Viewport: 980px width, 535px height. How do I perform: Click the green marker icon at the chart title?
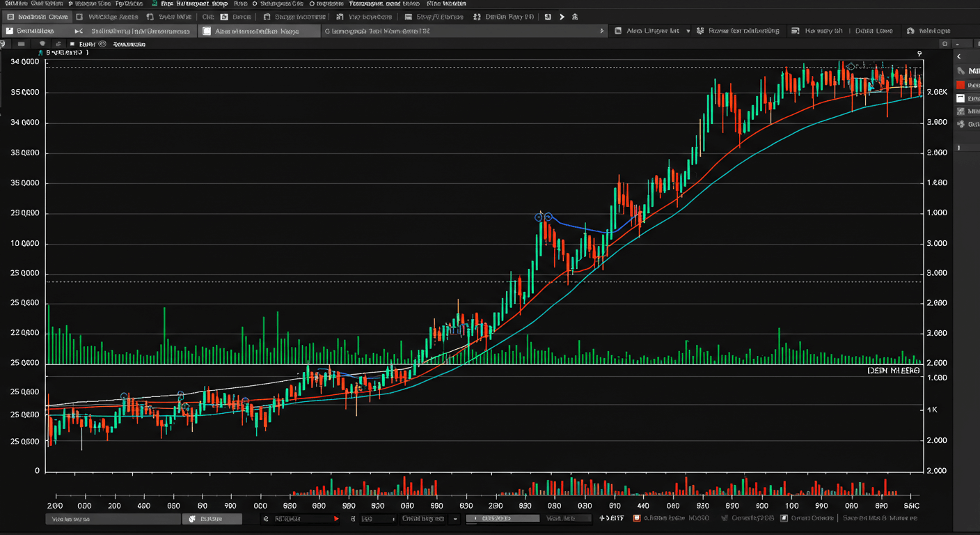pos(40,52)
